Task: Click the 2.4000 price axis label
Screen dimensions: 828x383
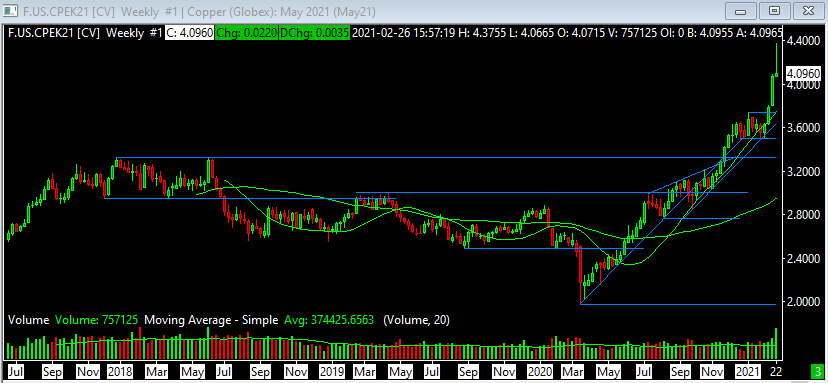Action: coord(804,259)
